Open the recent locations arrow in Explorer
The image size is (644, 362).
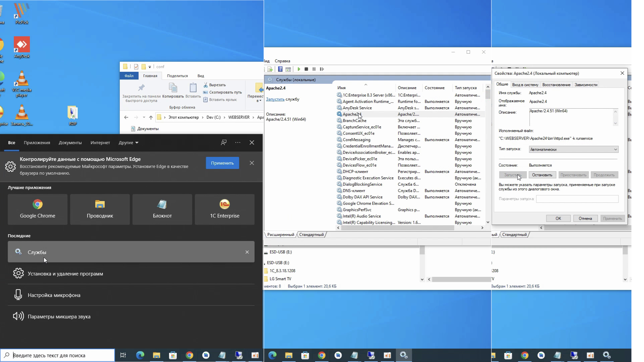point(144,117)
